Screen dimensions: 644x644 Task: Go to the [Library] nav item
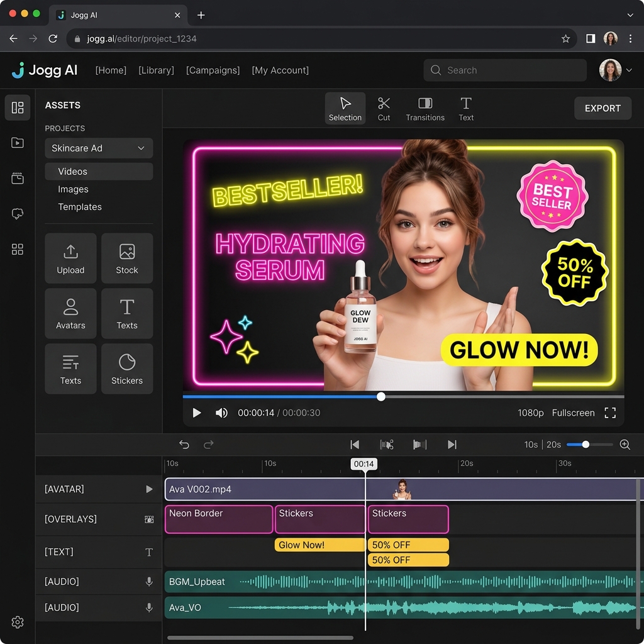(x=156, y=70)
